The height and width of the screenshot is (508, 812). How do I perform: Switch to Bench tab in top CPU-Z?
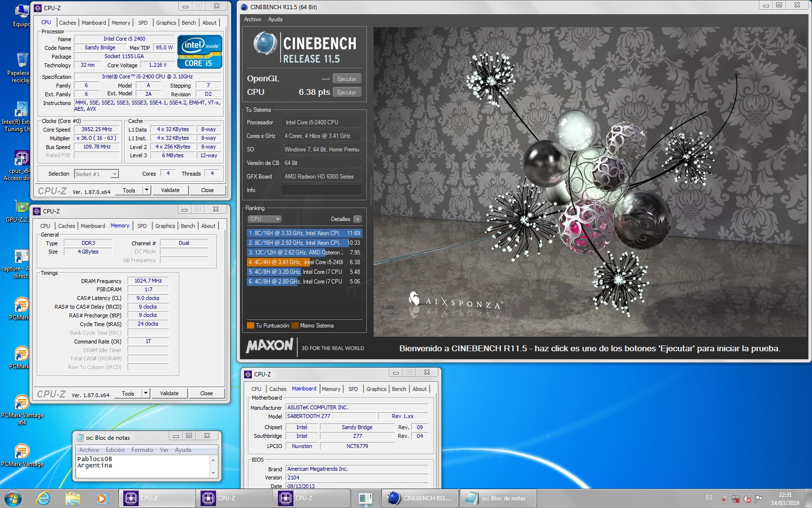coord(189,23)
